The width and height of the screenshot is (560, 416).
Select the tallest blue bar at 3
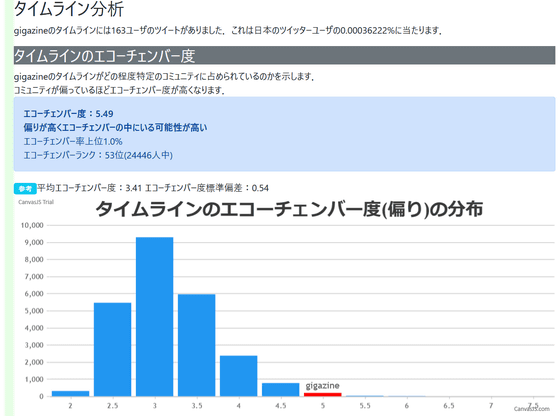(x=155, y=317)
